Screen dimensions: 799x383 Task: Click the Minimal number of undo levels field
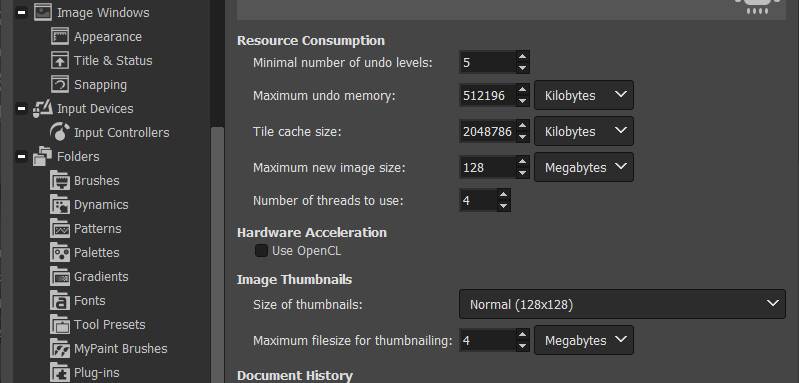(x=487, y=63)
